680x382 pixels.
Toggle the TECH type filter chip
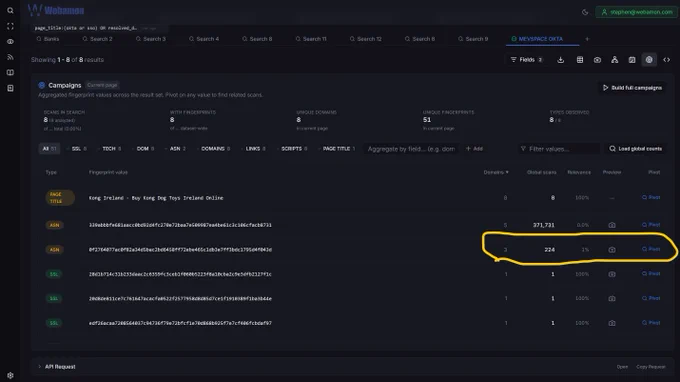coord(109,149)
